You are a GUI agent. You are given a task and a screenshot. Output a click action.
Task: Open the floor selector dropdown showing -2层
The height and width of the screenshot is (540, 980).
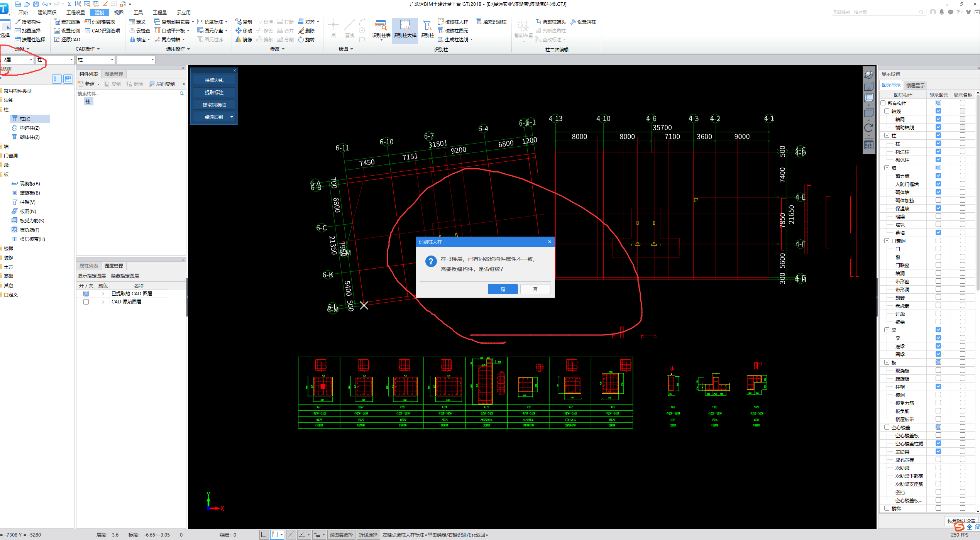pos(31,60)
